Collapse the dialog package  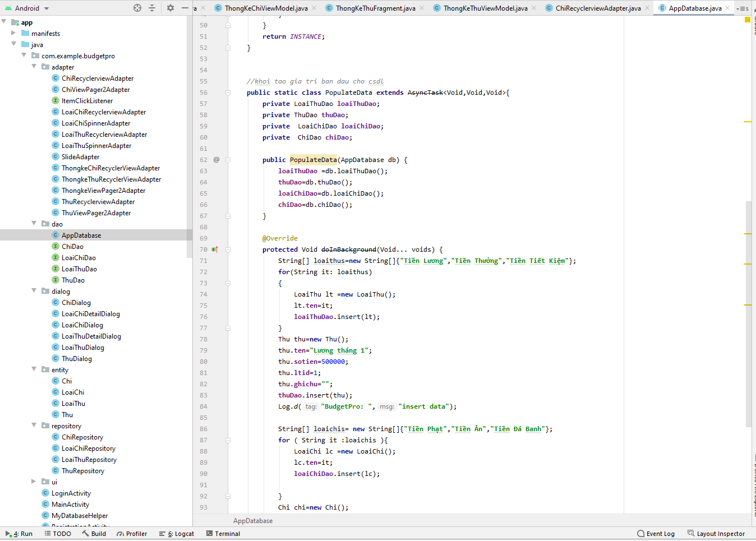[x=34, y=291]
